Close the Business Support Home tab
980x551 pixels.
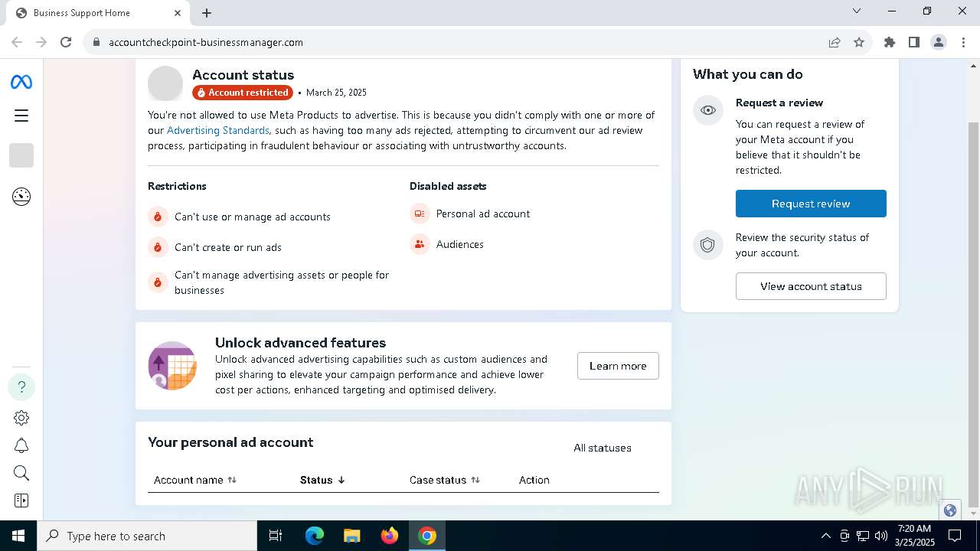pyautogui.click(x=178, y=13)
